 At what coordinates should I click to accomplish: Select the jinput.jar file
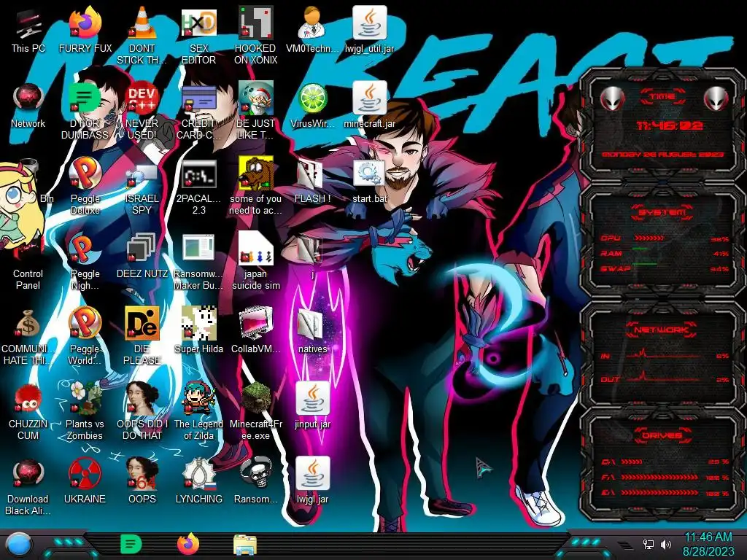click(312, 405)
